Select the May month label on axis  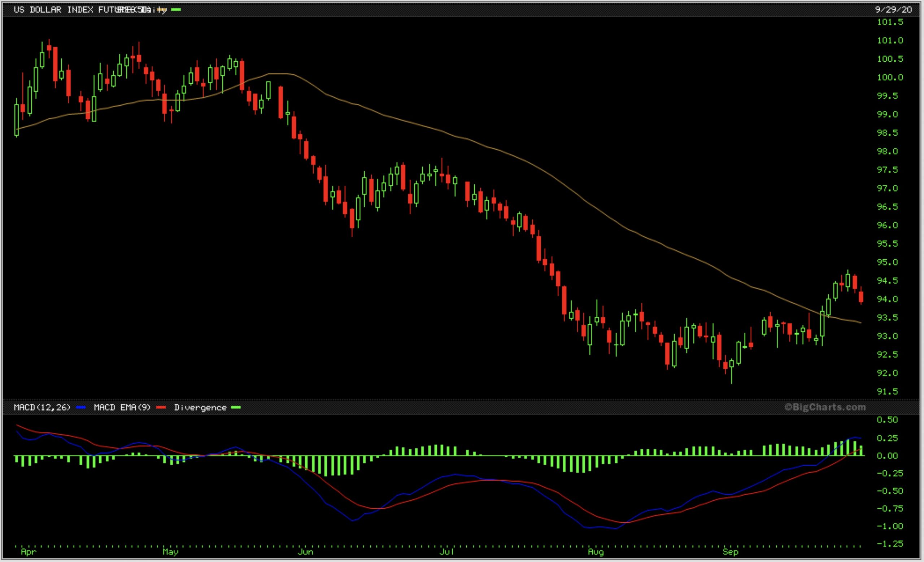coord(170,552)
